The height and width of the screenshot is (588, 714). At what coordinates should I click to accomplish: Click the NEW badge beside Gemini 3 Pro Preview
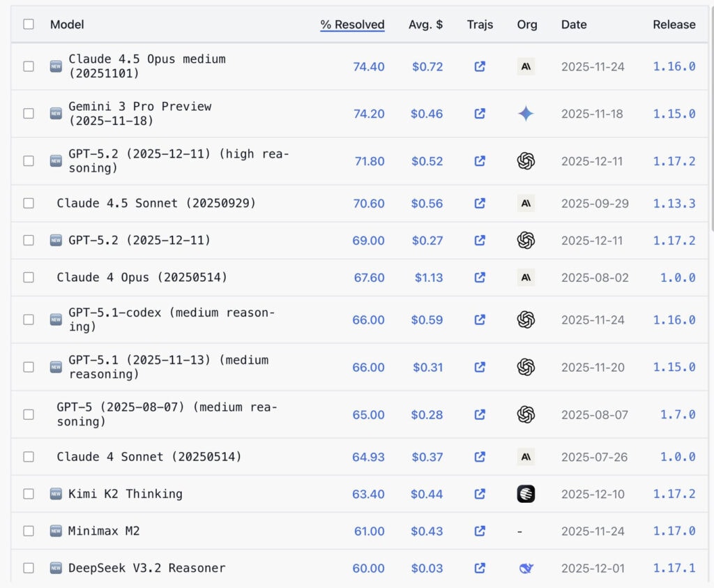coord(55,113)
